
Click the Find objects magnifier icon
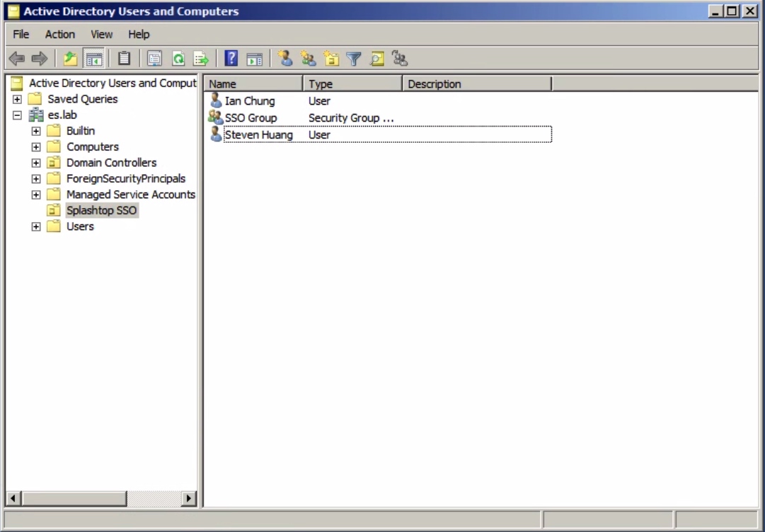(x=377, y=59)
